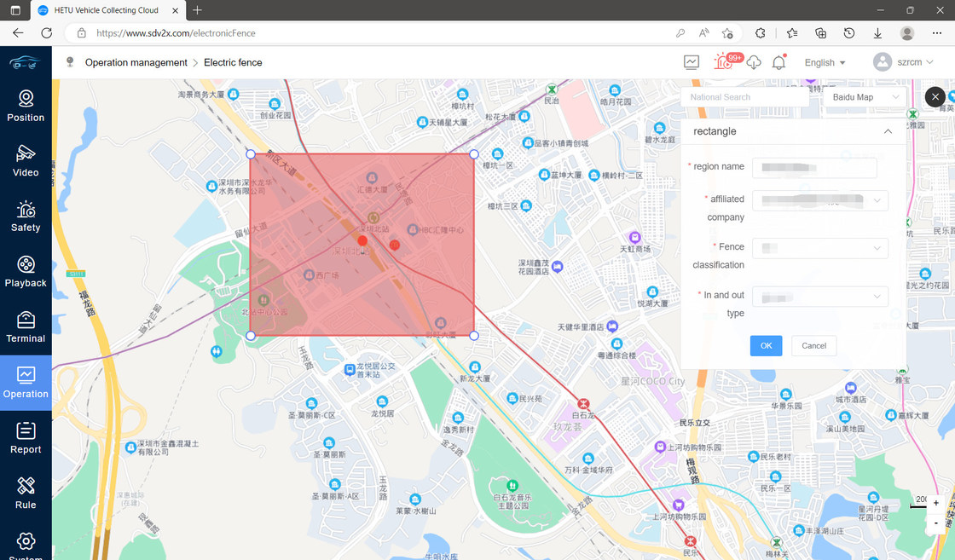Open the monitor chart icon in header

691,62
